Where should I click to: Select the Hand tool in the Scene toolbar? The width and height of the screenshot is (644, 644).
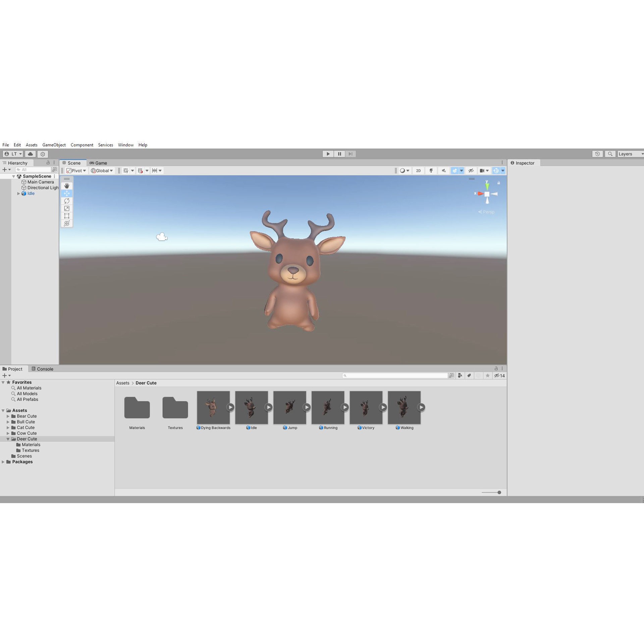(67, 185)
